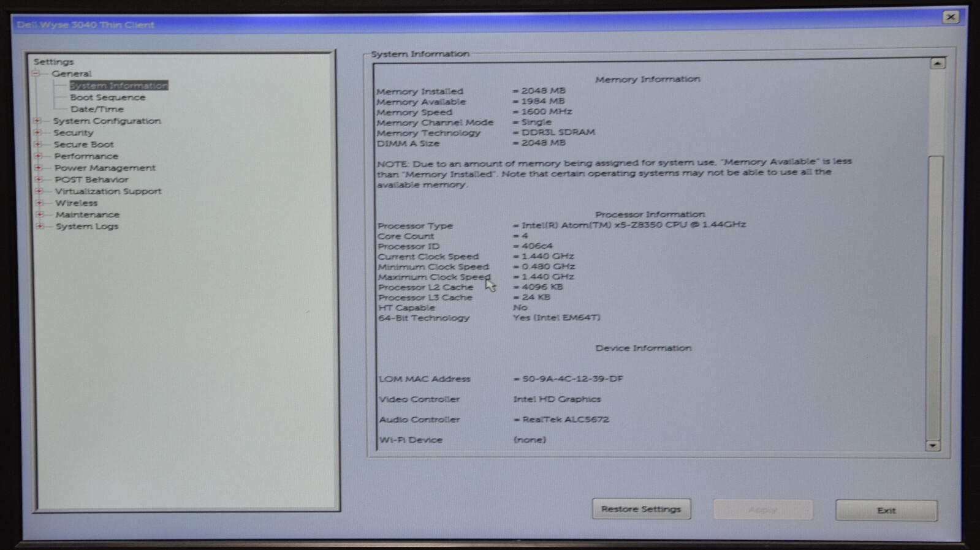Click the Memory Information heading
980x550 pixels.
[x=648, y=79]
